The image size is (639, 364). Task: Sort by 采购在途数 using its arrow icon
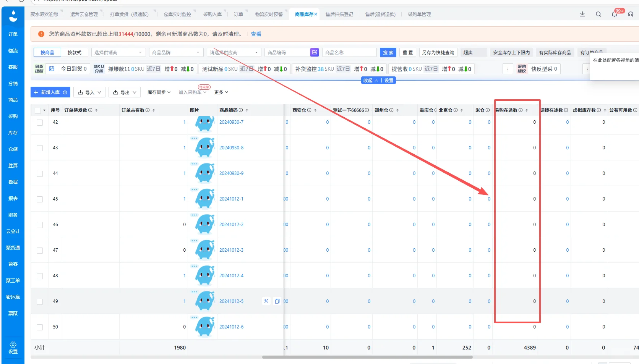527,110
